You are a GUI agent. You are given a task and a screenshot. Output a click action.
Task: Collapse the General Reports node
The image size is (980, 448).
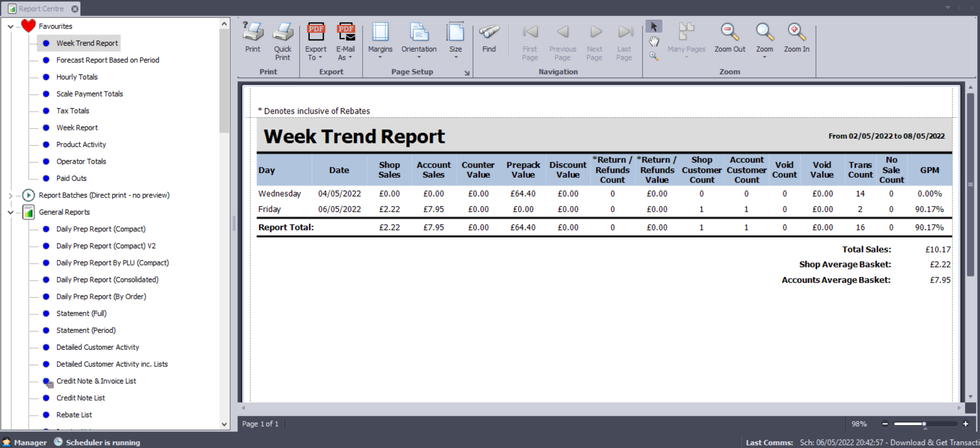pyautogui.click(x=10, y=212)
